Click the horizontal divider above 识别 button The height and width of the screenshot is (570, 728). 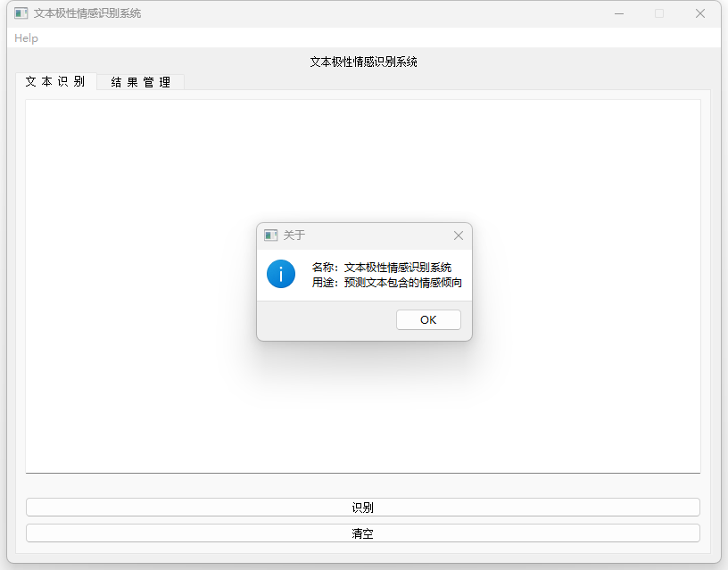363,473
